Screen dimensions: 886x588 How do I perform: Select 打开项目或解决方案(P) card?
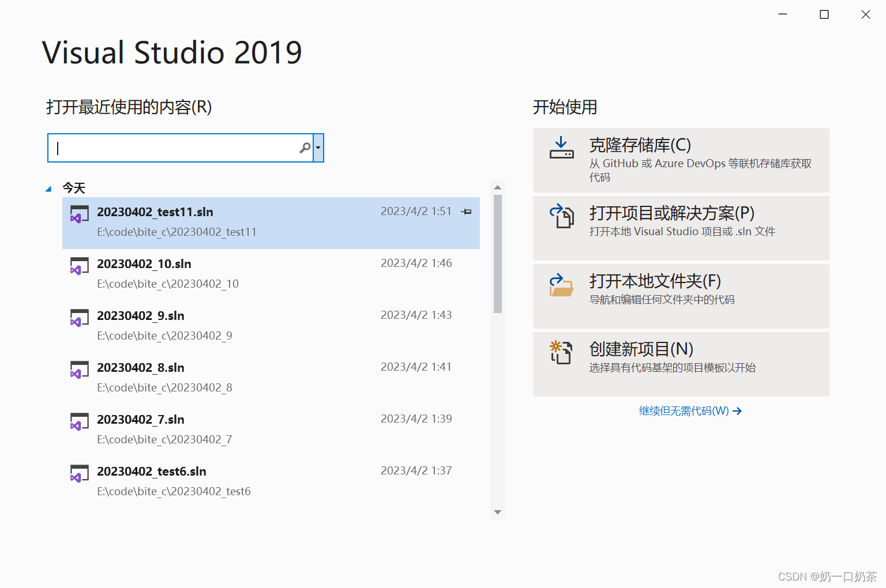pyautogui.click(x=681, y=228)
